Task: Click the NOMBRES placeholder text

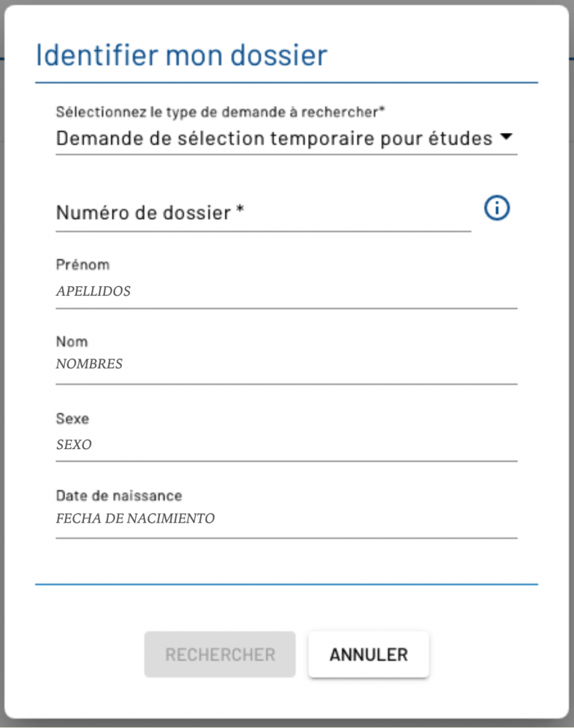Action: [90, 365]
